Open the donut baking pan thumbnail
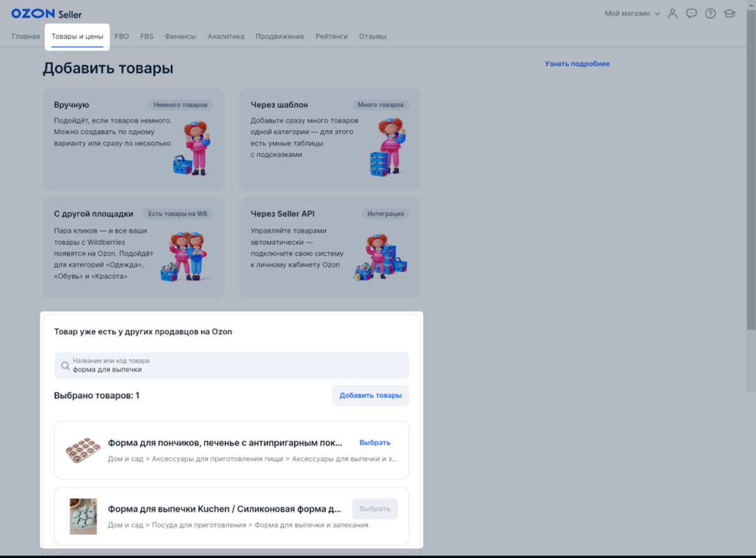This screenshot has width=756, height=558. coord(83,451)
